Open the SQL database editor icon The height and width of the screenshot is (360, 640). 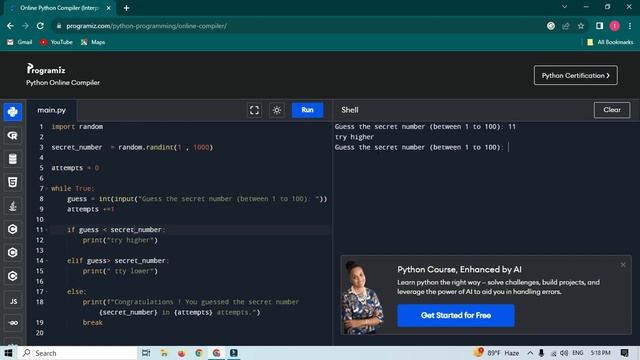pos(13,159)
